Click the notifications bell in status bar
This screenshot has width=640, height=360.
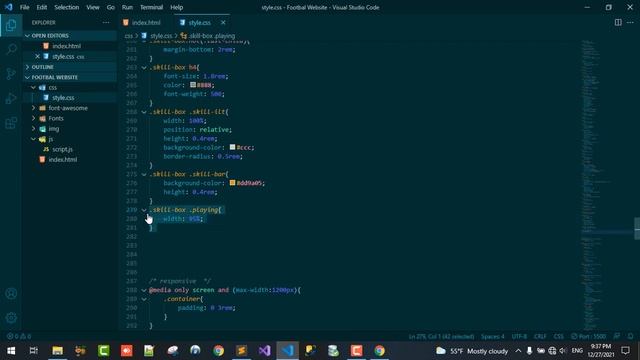631,336
